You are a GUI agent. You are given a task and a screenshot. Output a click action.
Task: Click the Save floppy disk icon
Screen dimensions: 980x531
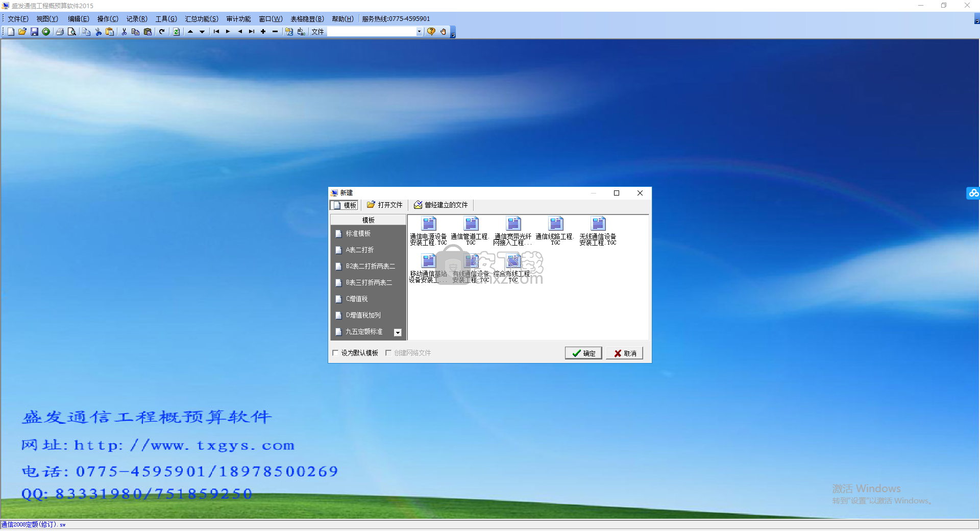coord(34,32)
